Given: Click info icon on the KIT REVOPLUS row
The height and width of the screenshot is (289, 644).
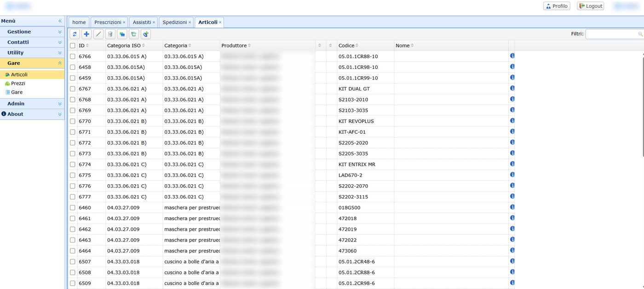Looking at the screenshot, I should pos(512,121).
